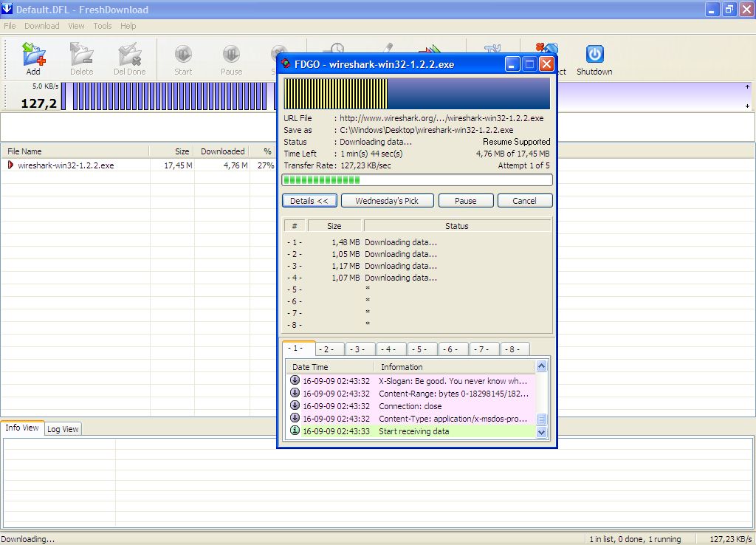756x545 pixels.
Task: Click the speed graph scale up arrow
Action: click(x=747, y=87)
